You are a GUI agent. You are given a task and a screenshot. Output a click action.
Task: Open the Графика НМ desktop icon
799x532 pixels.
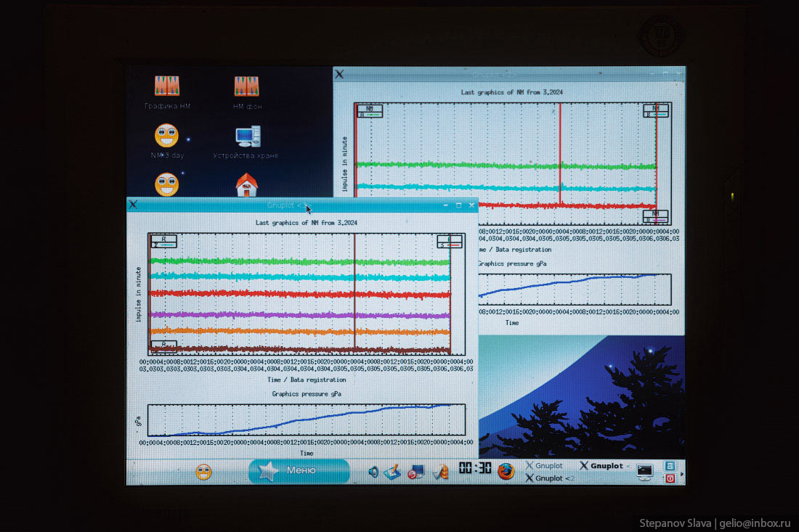click(x=167, y=87)
